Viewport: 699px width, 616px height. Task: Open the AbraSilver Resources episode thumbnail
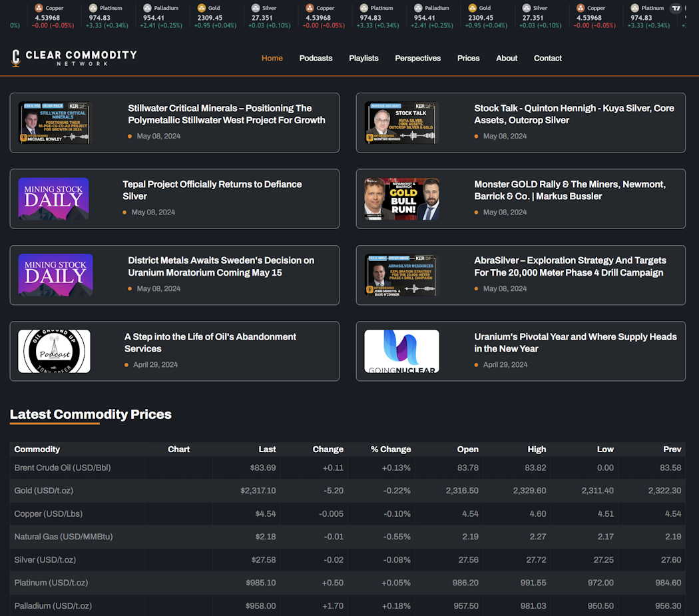[x=401, y=275]
